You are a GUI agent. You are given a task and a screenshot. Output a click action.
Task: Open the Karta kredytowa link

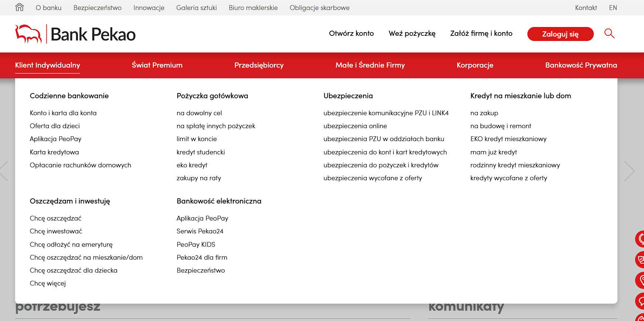tap(54, 152)
